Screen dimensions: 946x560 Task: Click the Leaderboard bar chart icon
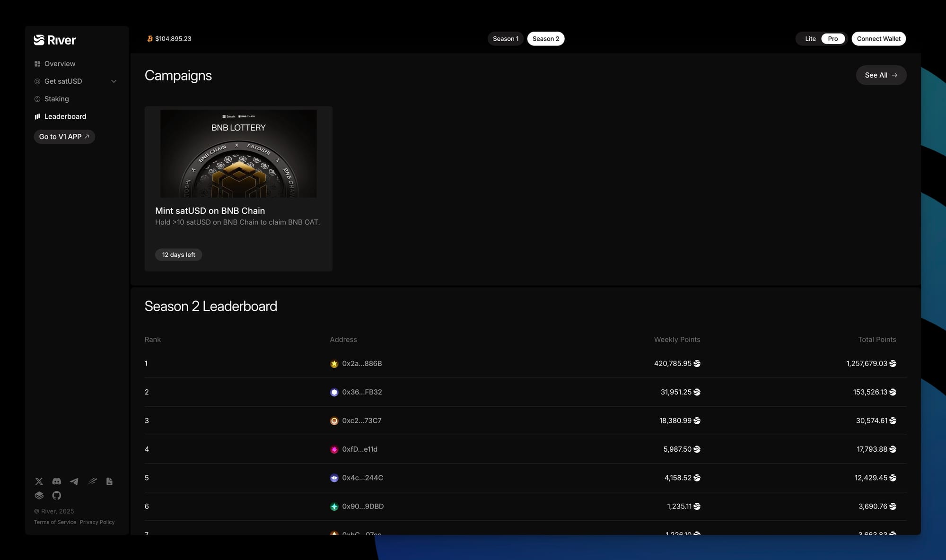click(x=37, y=116)
